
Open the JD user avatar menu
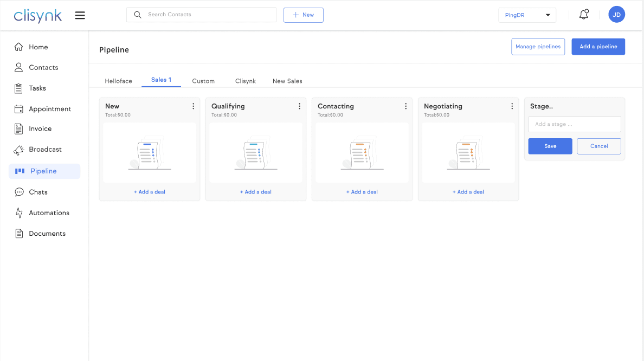point(616,15)
